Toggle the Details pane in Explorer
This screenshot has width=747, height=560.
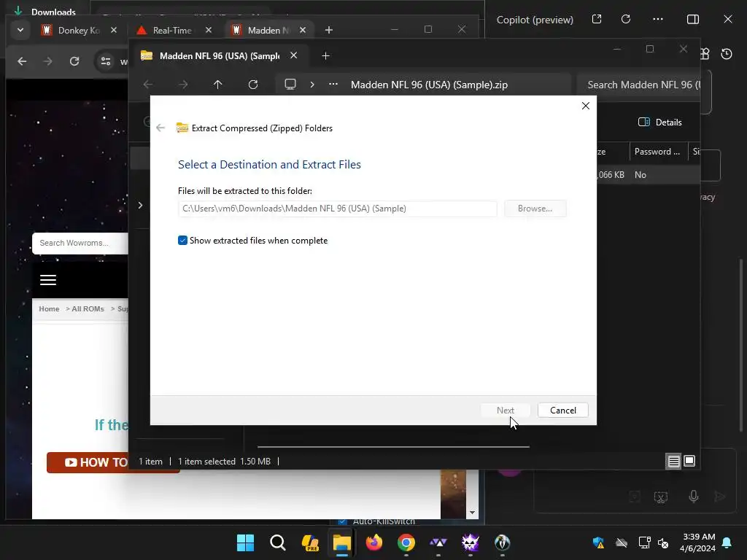pos(659,122)
